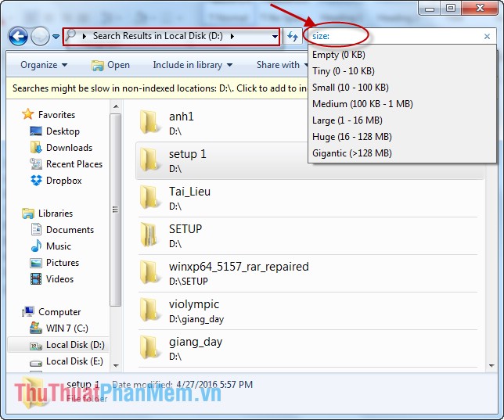Open Recent Places in Favorites
The image size is (504, 420).
coord(74,164)
